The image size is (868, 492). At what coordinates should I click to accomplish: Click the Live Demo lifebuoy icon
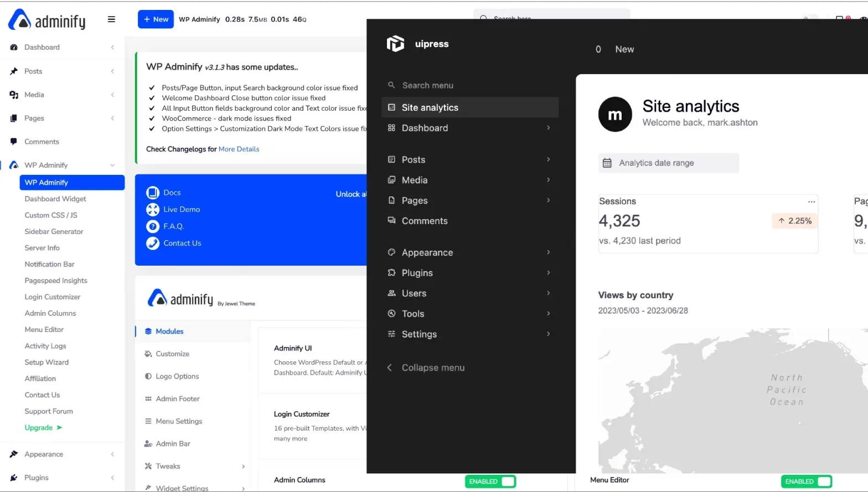pyautogui.click(x=153, y=210)
